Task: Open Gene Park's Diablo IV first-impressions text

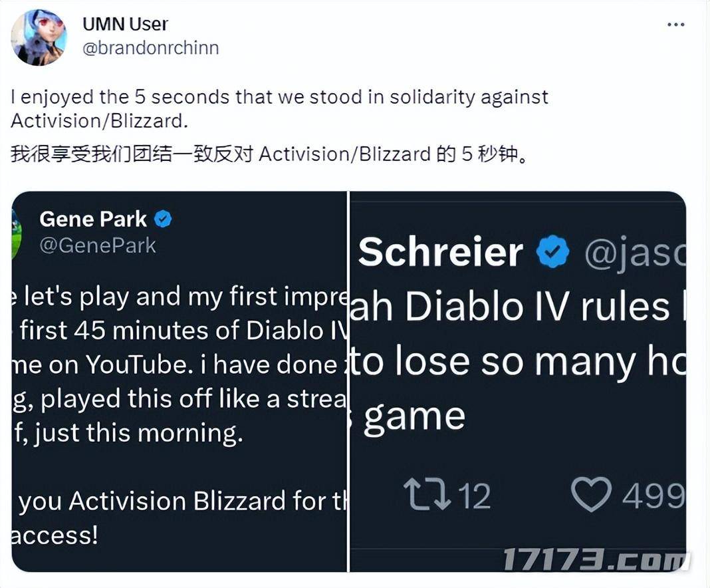Action: (x=179, y=365)
